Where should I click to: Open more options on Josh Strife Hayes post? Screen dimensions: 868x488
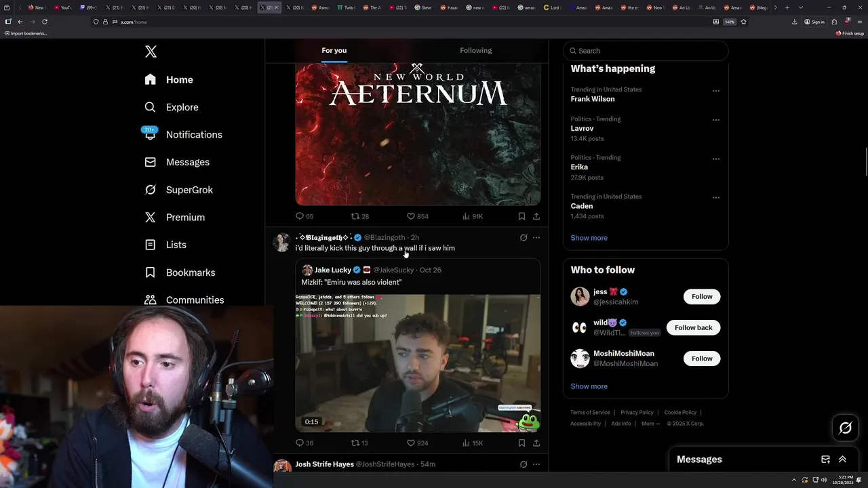(x=536, y=464)
